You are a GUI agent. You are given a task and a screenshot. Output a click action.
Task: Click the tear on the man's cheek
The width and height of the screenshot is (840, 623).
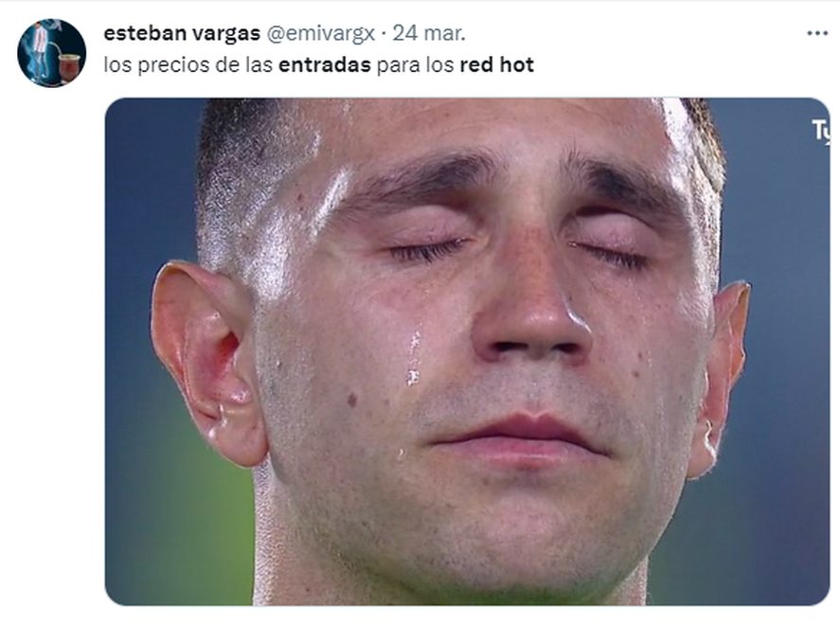pos(413,358)
